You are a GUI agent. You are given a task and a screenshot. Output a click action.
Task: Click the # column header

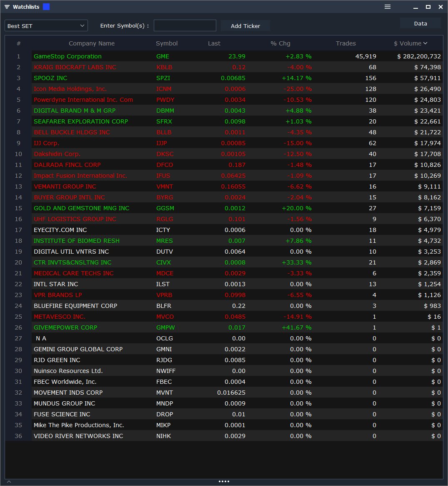(19, 43)
